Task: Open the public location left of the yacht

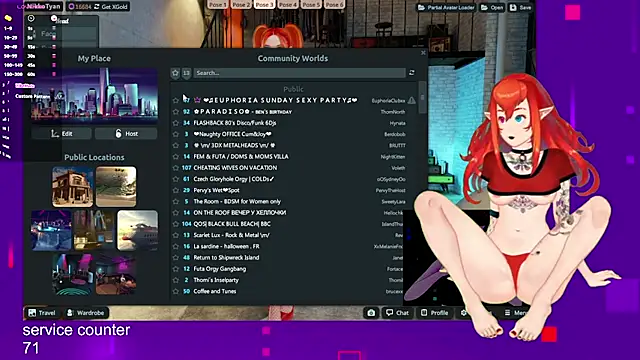Action: (94, 230)
